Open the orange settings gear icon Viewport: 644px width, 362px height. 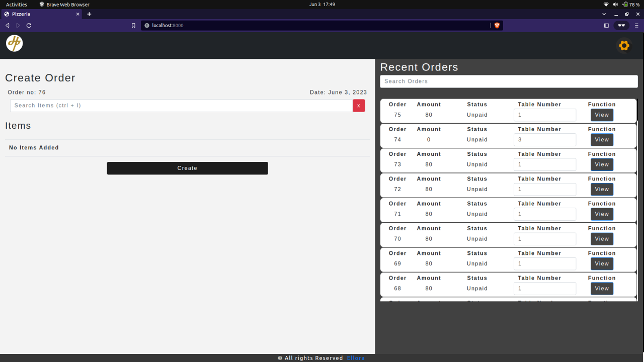pos(624,46)
